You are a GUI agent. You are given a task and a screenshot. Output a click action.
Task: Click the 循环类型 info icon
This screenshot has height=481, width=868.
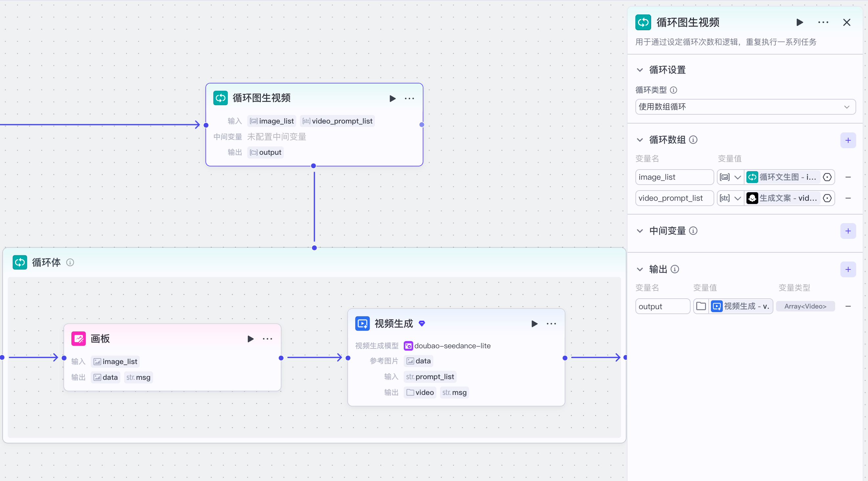674,90
